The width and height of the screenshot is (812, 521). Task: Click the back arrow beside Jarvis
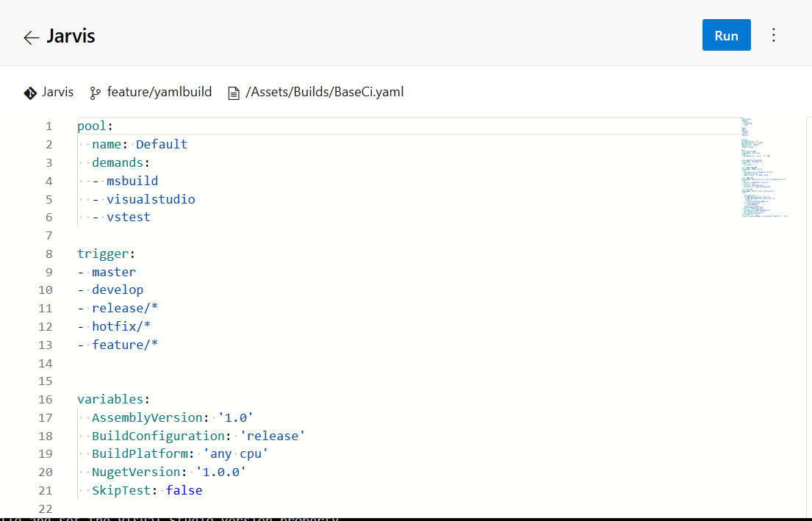31,37
